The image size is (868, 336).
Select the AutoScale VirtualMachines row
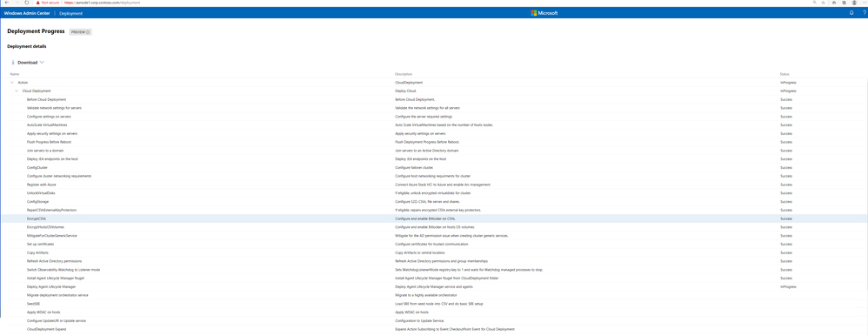pyautogui.click(x=434, y=125)
